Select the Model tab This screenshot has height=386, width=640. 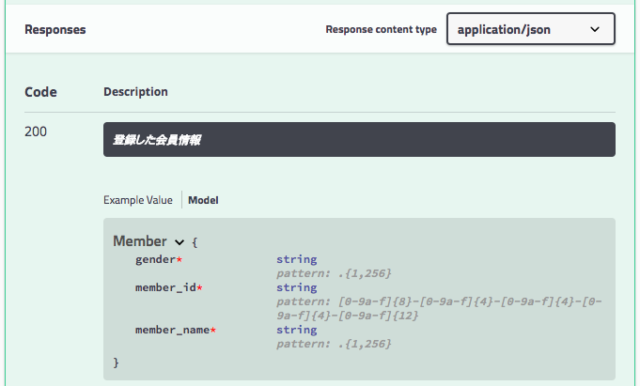pyautogui.click(x=203, y=200)
